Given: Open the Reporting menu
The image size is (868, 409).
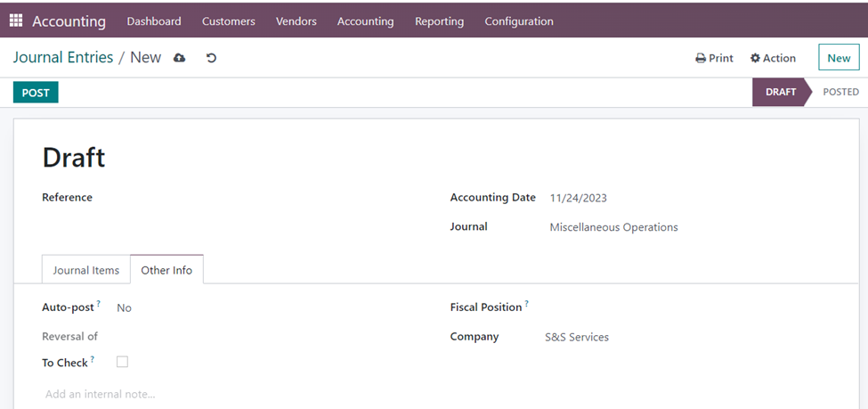Looking at the screenshot, I should [x=439, y=21].
